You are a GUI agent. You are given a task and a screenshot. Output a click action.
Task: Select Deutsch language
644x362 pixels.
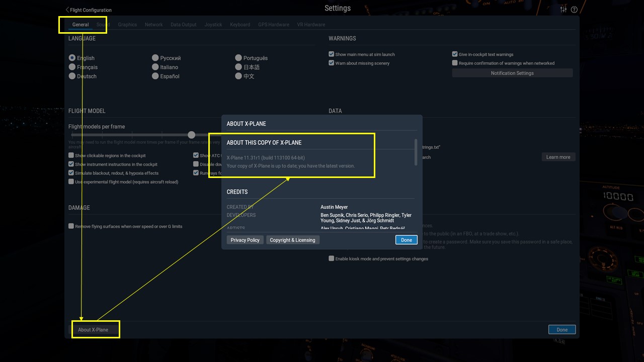click(x=72, y=76)
